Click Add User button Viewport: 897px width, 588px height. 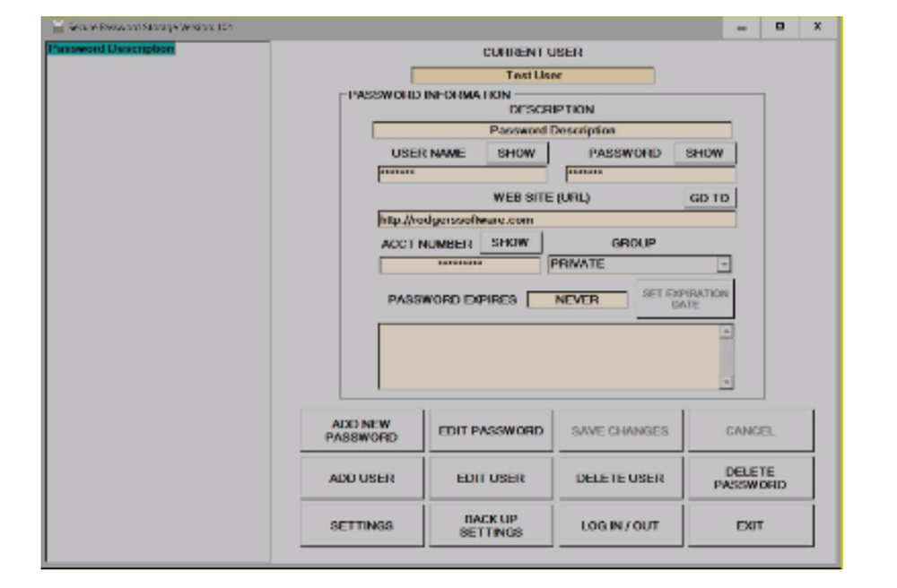coord(362,479)
